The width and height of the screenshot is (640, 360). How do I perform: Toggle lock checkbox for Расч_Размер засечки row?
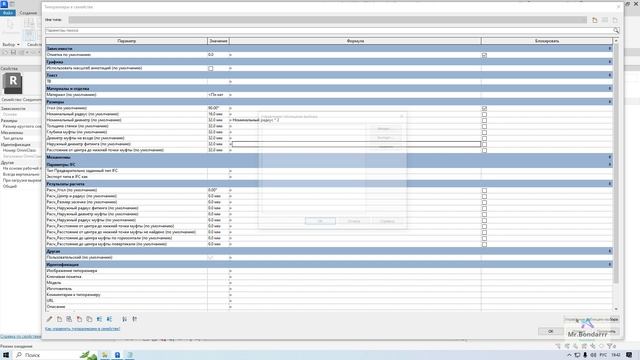coord(484,202)
